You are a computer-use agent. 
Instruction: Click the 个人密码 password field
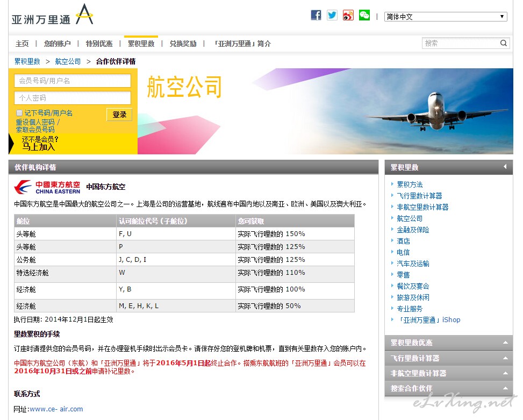[73, 98]
